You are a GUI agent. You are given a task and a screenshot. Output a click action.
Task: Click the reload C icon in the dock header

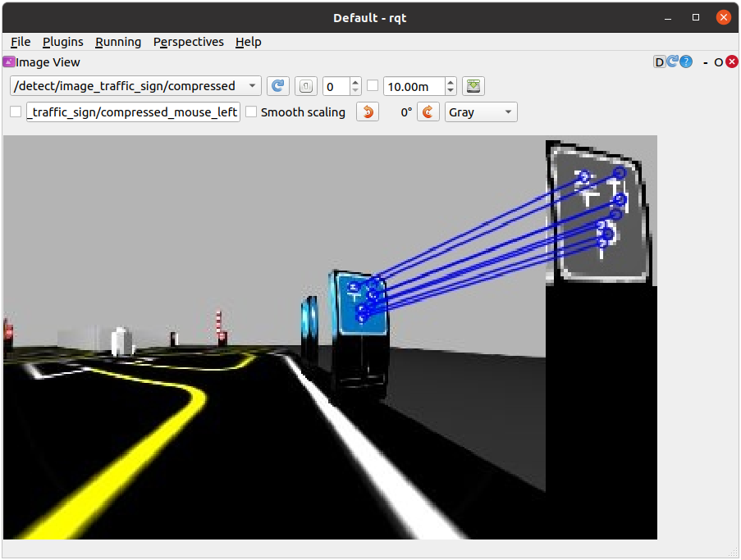673,62
